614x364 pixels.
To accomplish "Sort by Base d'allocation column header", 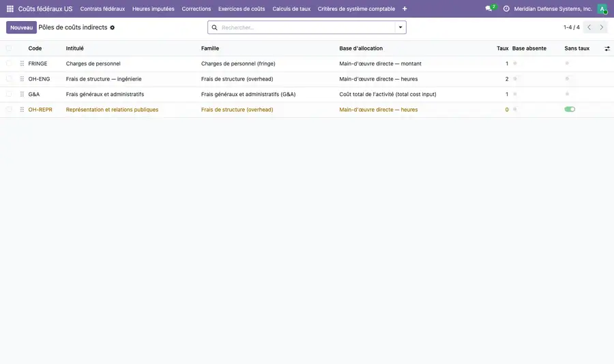I will (361, 48).
